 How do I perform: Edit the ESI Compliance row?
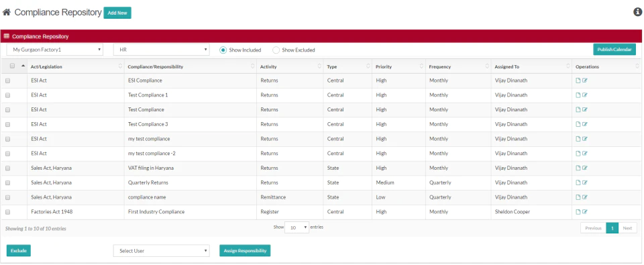coord(585,81)
